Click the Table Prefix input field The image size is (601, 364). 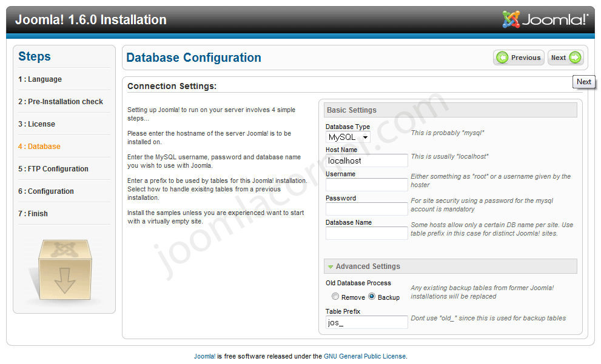click(x=366, y=322)
